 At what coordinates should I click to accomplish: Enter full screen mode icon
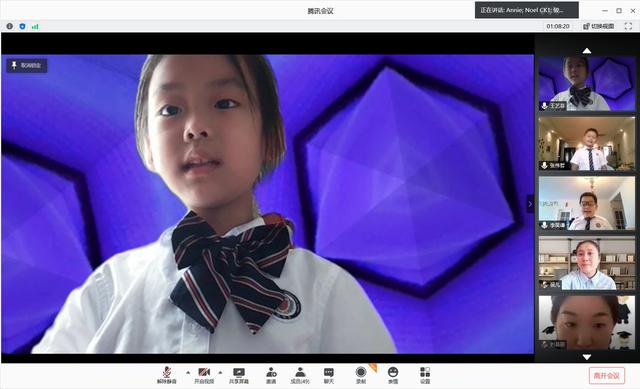click(628, 26)
